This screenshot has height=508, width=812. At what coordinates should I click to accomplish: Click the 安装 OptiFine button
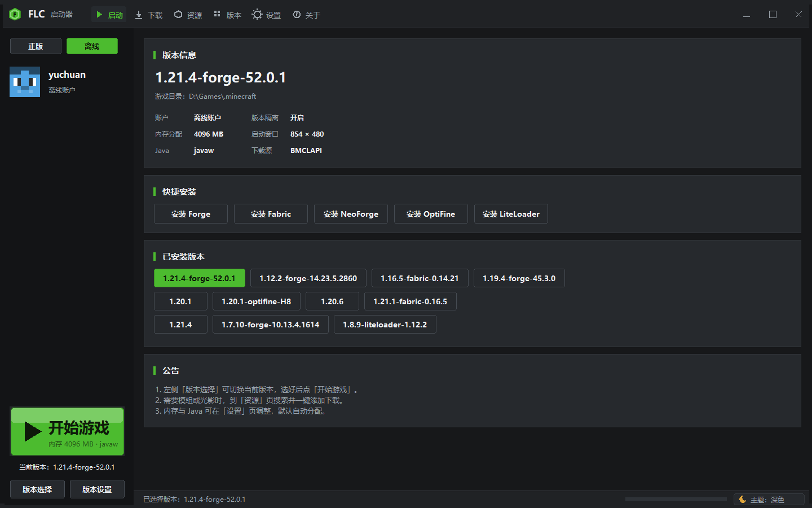point(431,214)
